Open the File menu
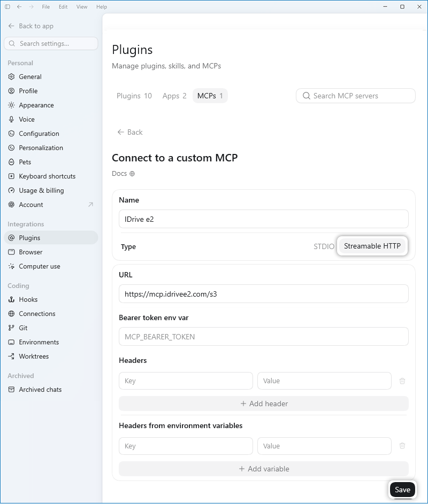 pos(45,7)
